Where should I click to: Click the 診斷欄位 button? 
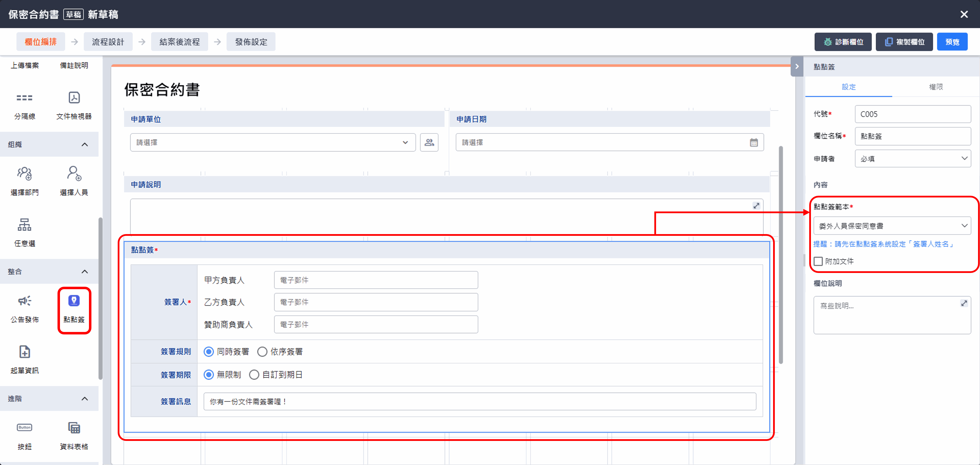(843, 42)
